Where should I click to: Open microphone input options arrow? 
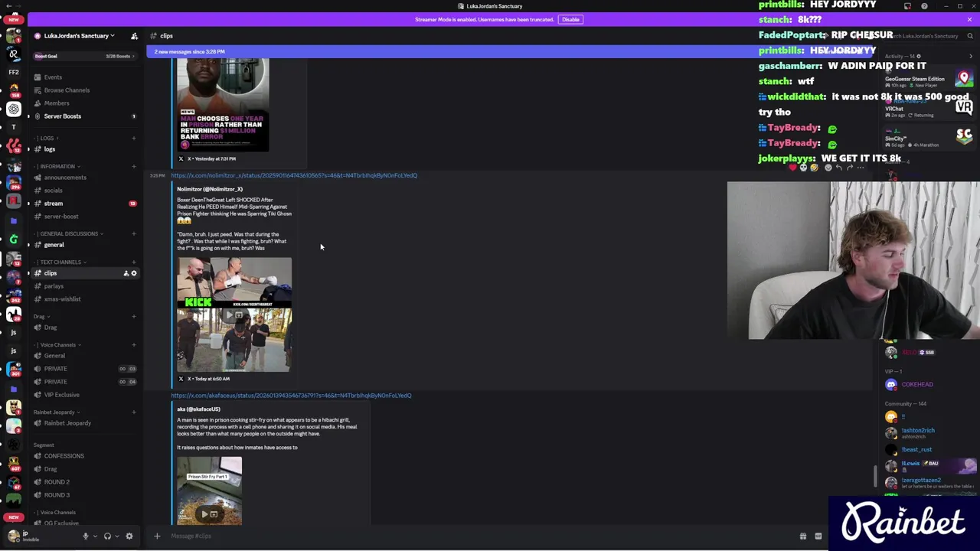click(x=95, y=536)
